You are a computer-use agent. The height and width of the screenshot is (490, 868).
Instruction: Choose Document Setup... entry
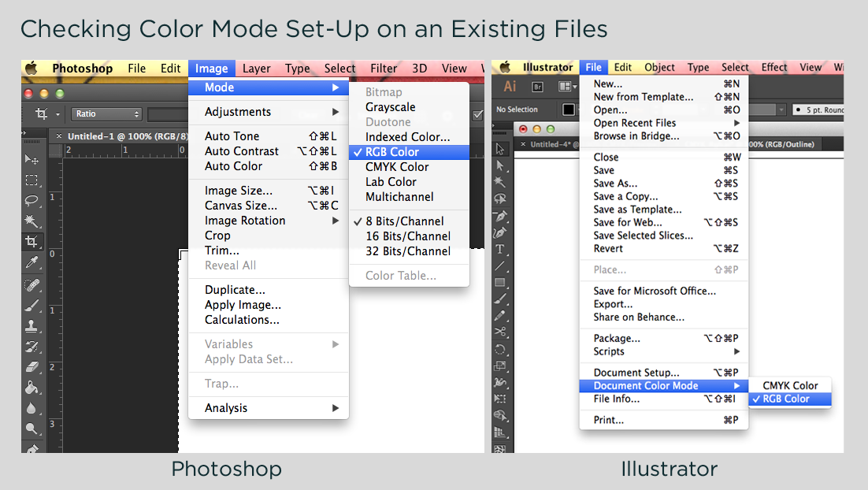(x=664, y=373)
